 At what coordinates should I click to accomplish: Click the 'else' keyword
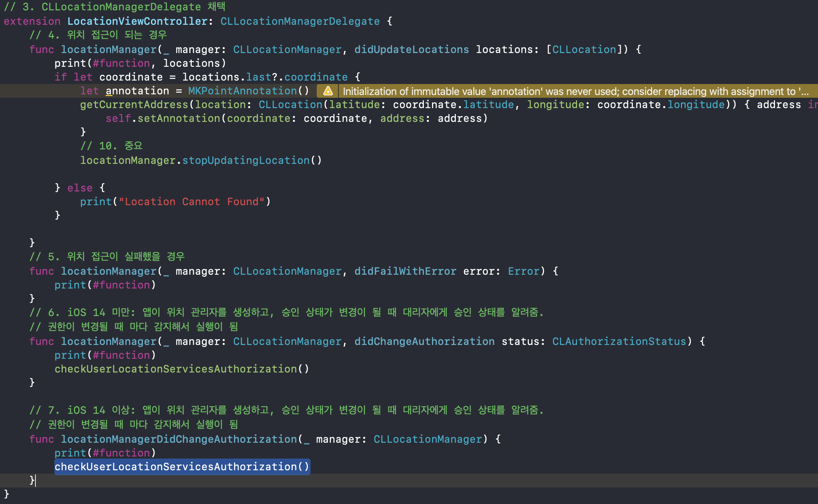[80, 188]
